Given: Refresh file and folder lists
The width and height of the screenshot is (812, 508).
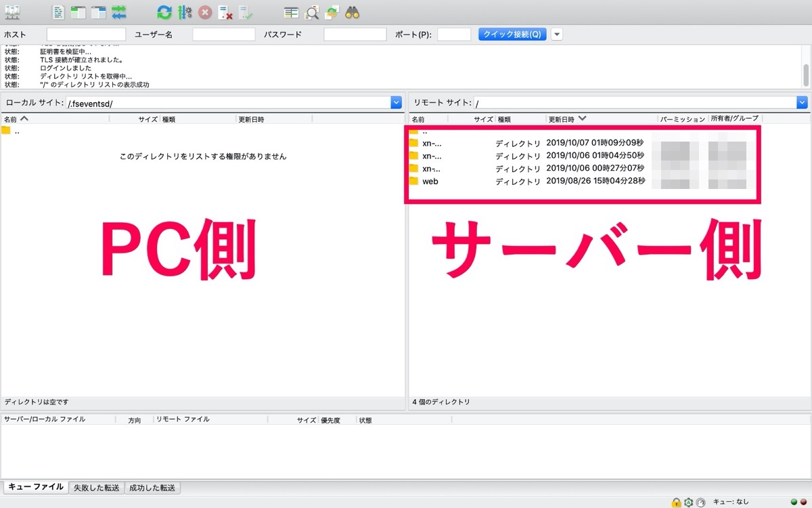Looking at the screenshot, I should coord(164,12).
